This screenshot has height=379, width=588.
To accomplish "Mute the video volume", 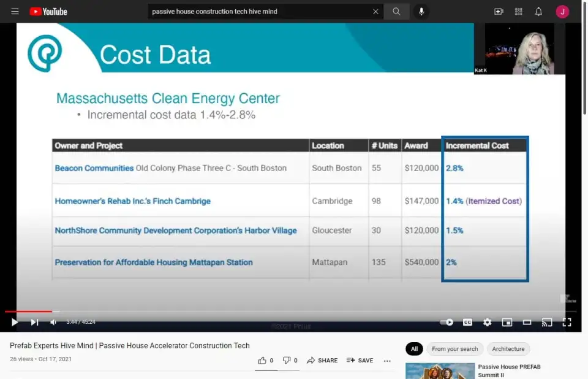I will 54,322.
